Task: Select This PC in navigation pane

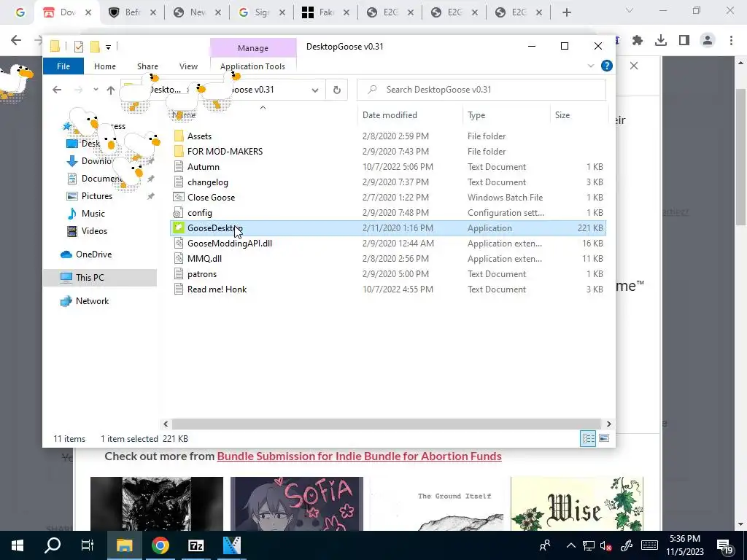Action: pos(90,278)
